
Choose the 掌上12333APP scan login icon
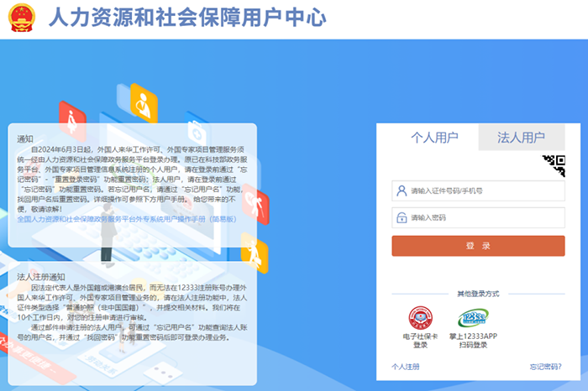click(x=473, y=318)
